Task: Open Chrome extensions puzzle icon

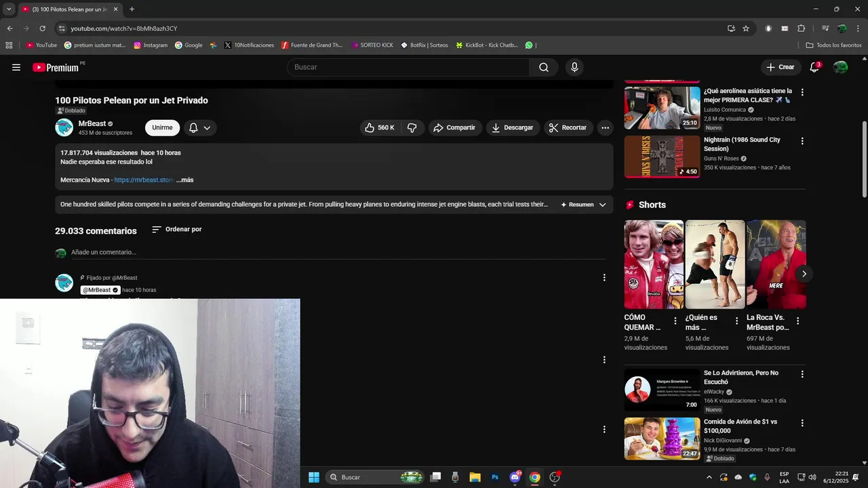Action: (x=801, y=28)
